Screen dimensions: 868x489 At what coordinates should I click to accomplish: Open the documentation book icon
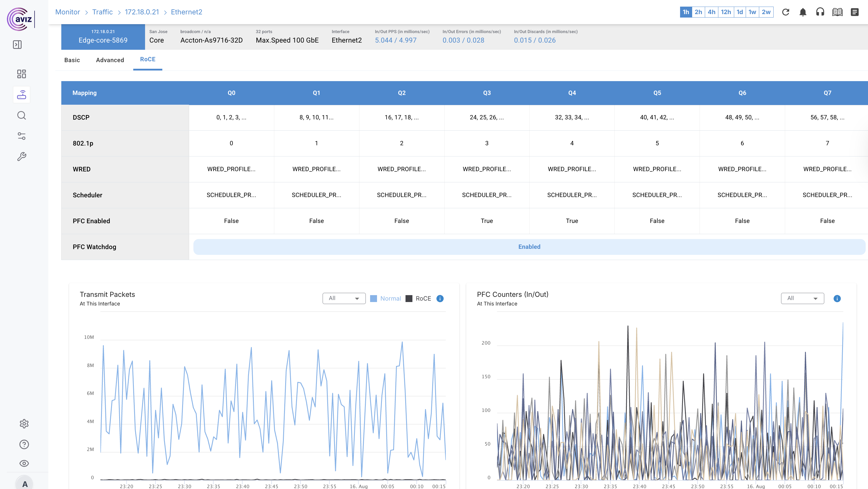pyautogui.click(x=837, y=12)
